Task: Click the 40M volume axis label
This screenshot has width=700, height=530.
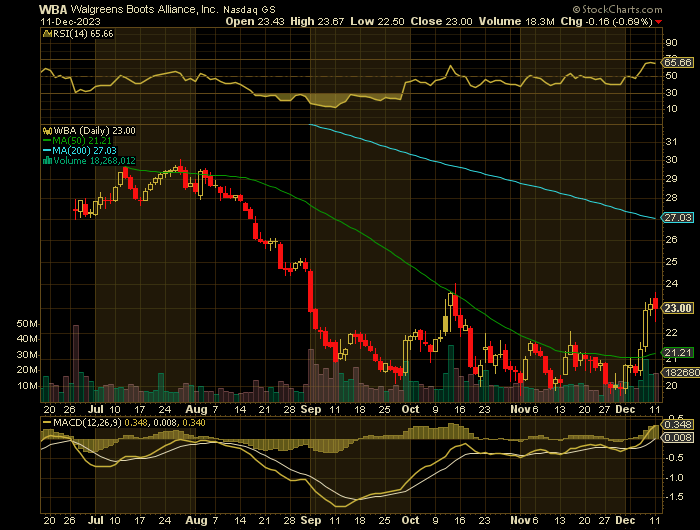Action: point(27,339)
